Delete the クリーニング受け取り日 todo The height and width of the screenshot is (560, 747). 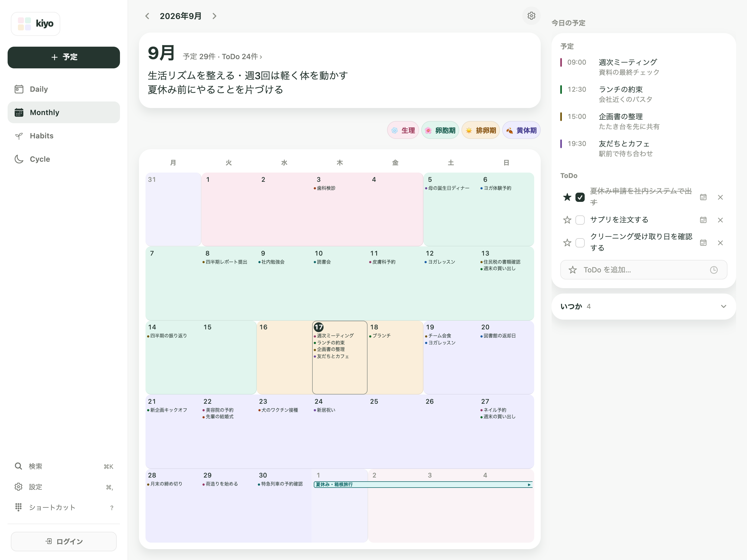click(720, 242)
